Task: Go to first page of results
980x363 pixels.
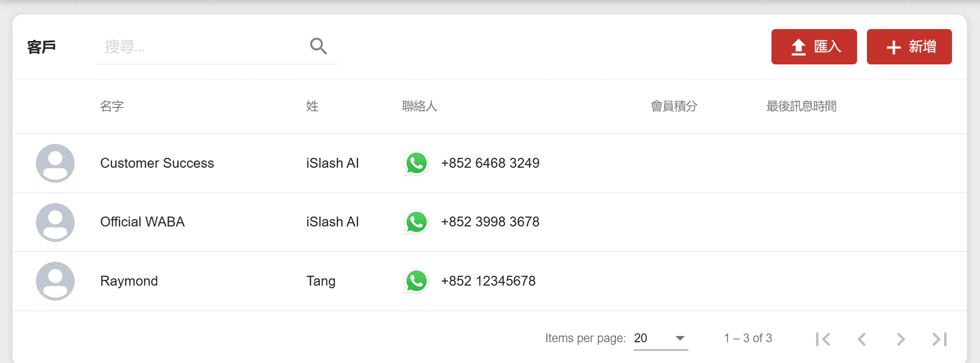Action: (x=823, y=339)
